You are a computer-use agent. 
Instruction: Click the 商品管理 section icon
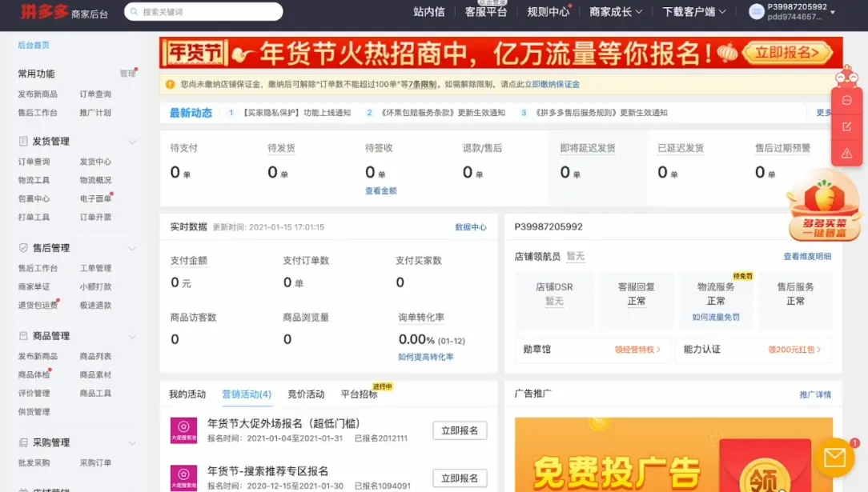tap(23, 336)
